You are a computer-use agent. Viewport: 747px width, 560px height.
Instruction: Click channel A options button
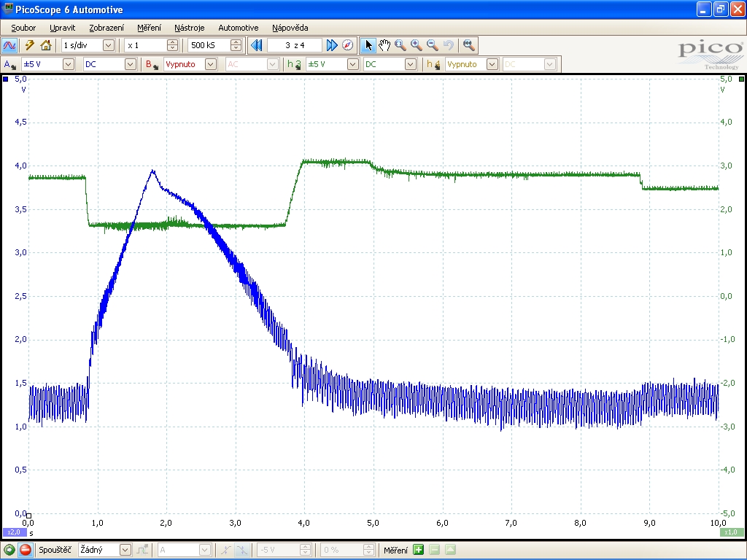click(x=10, y=64)
